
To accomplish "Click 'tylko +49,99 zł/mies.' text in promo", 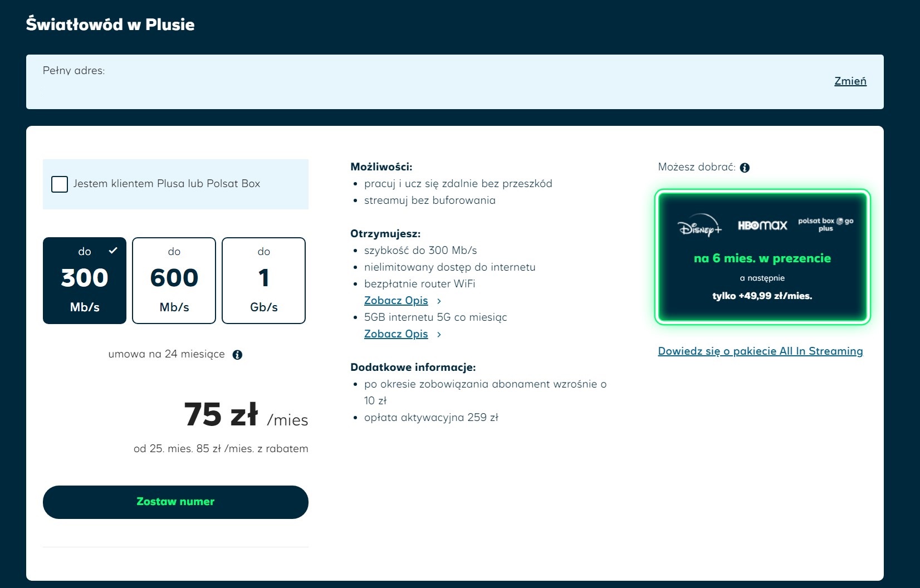I will click(x=762, y=296).
